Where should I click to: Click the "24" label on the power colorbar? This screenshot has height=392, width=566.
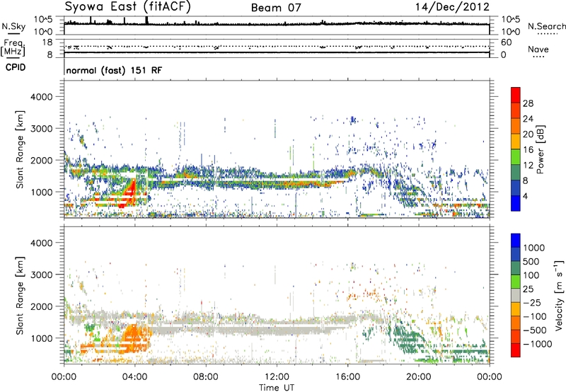(x=528, y=119)
